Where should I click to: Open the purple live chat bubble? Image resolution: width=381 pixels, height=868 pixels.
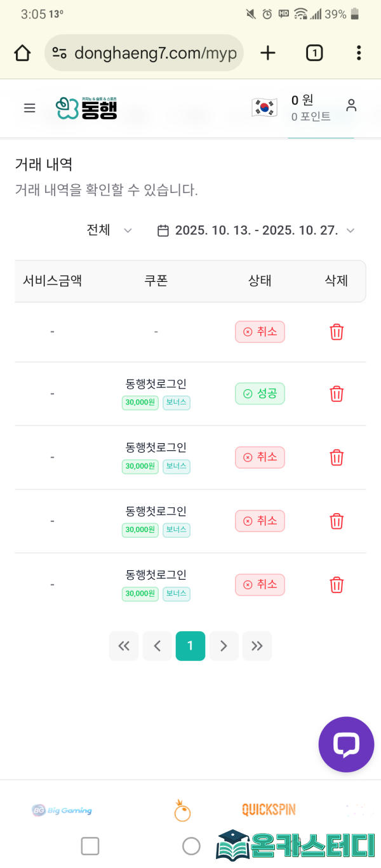point(346,744)
